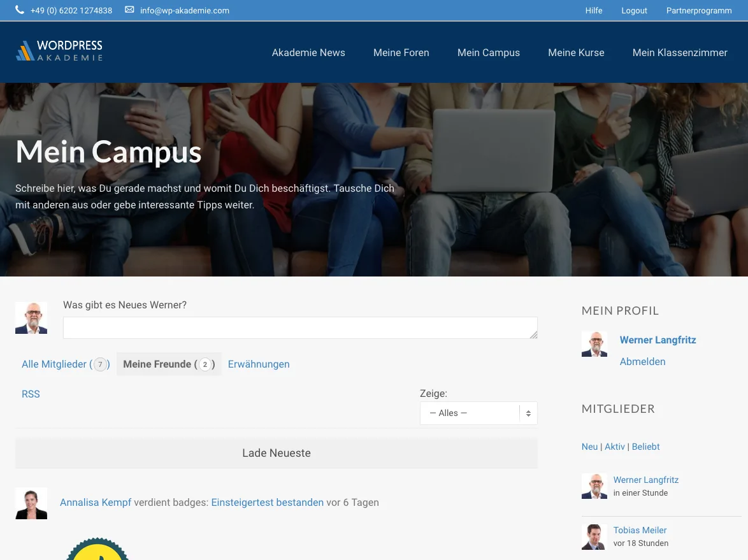Click the yellow badge image
The image size is (748, 560).
[x=97, y=549]
